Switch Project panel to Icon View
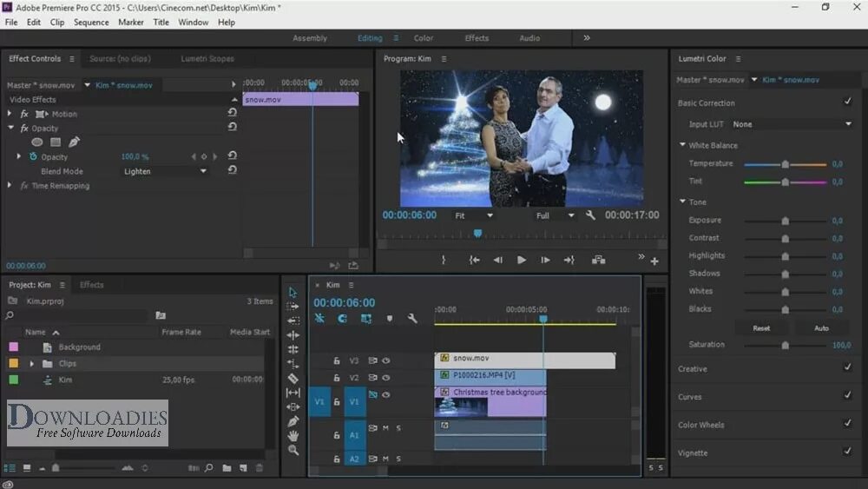This screenshot has width=868, height=489. point(27,468)
